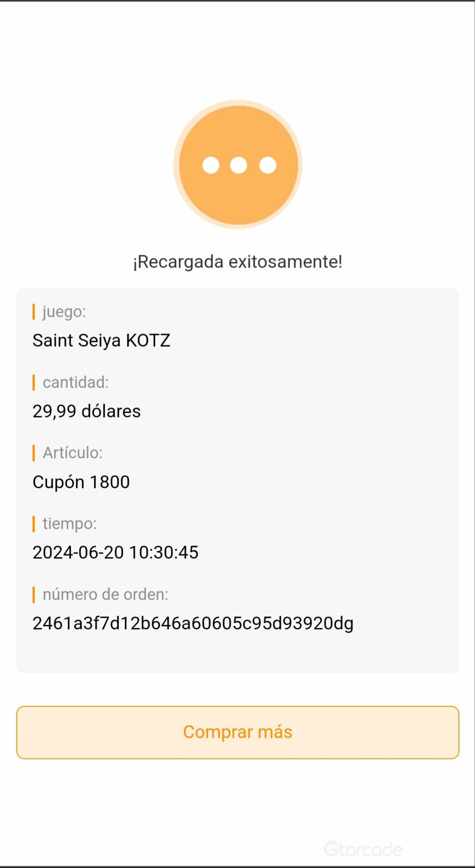475x868 pixels.
Task: Click the orange bar beside tiempo label
Action: (x=34, y=524)
